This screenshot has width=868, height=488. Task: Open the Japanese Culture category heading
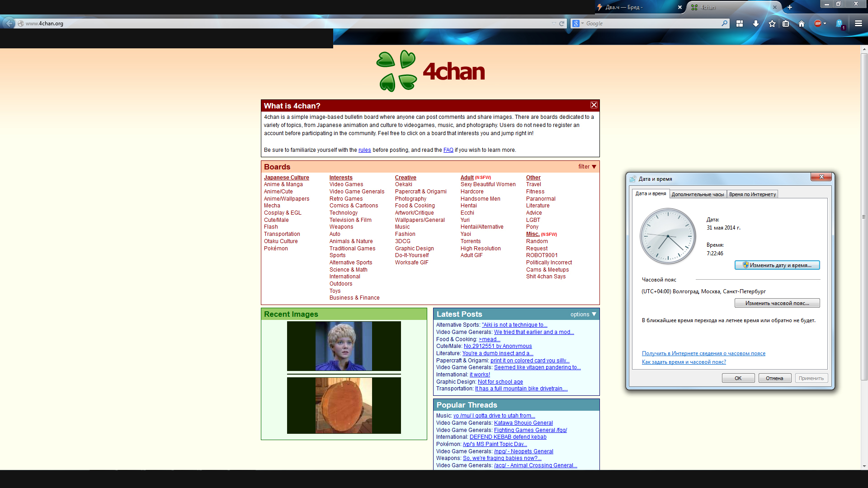pos(286,178)
